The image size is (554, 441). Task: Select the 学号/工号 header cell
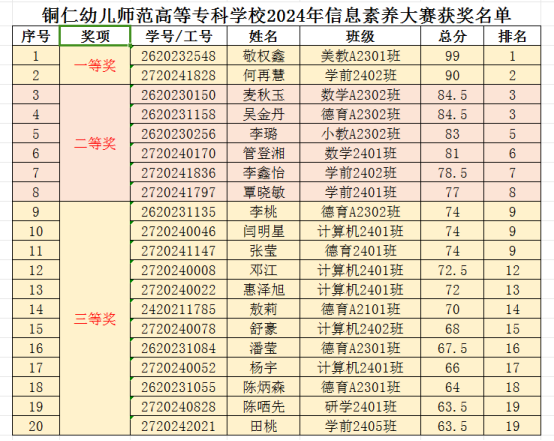(179, 36)
